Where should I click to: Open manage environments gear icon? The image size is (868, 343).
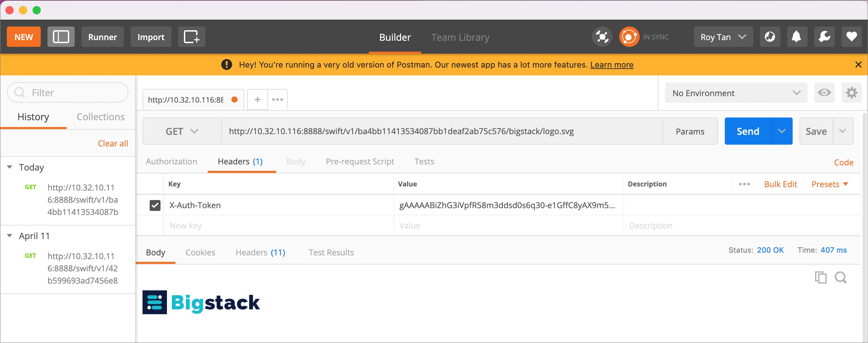(851, 93)
